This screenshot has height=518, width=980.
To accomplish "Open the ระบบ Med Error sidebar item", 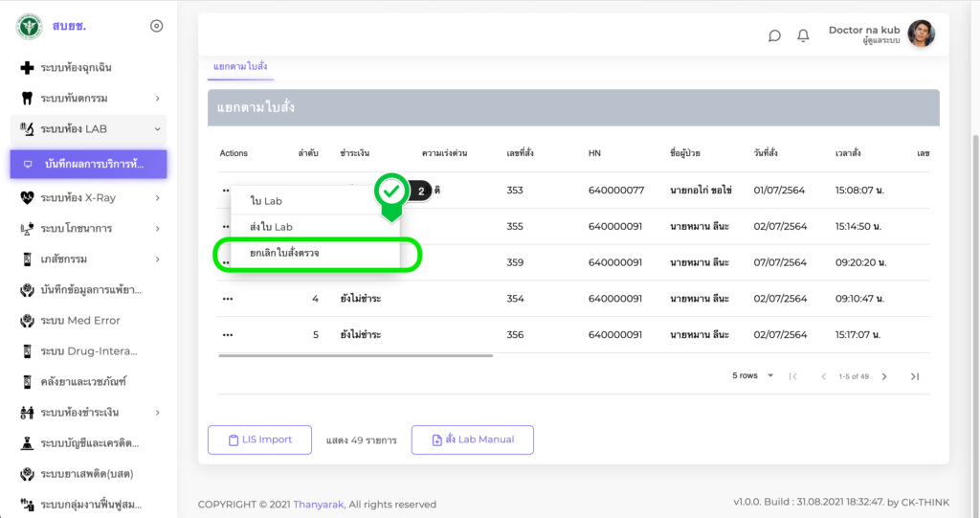I will pos(80,321).
